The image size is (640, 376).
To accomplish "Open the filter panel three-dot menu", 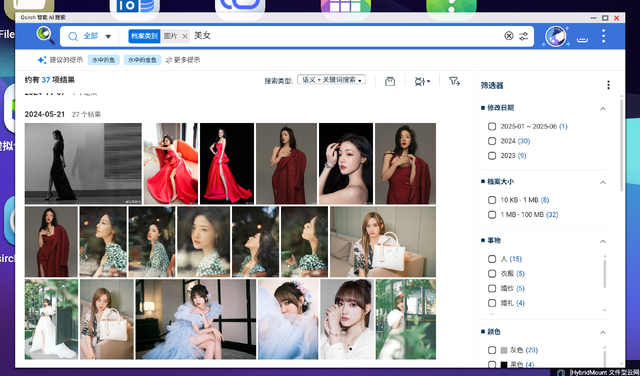I will pos(608,85).
